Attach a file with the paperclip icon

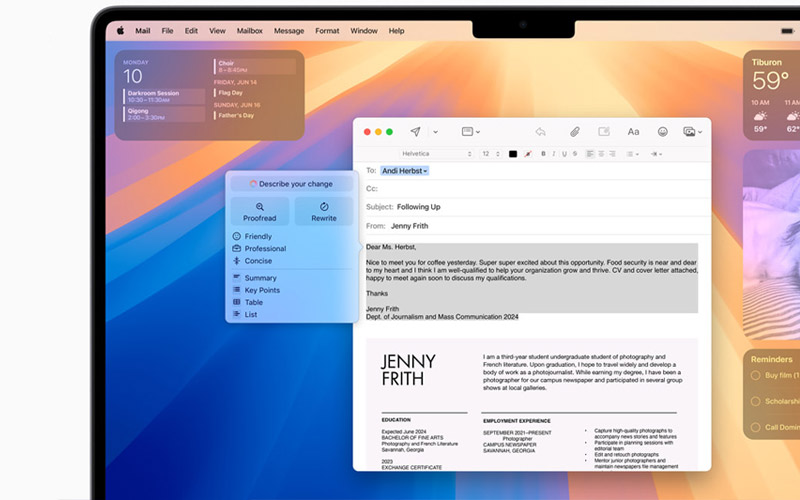tap(574, 132)
